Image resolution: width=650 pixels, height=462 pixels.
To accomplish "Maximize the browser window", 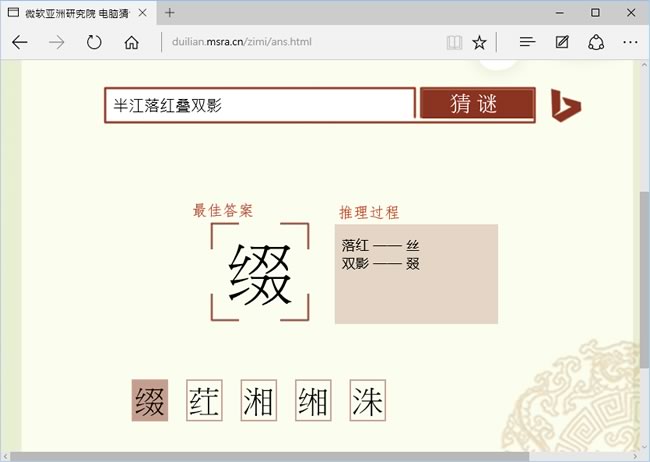I will pyautogui.click(x=595, y=13).
